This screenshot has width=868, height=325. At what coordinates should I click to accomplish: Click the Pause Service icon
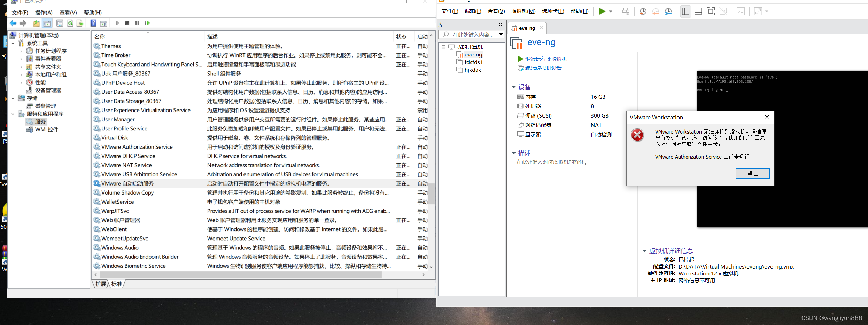[137, 23]
